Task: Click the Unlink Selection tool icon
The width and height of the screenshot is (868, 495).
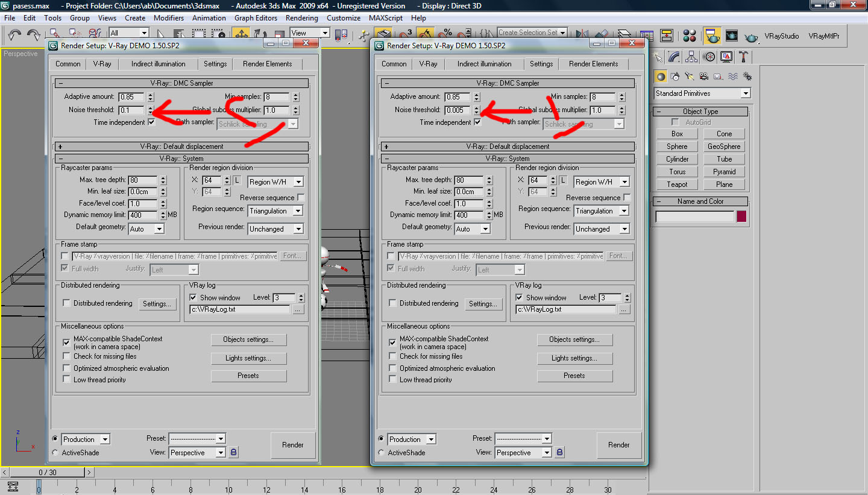Action: tap(75, 34)
